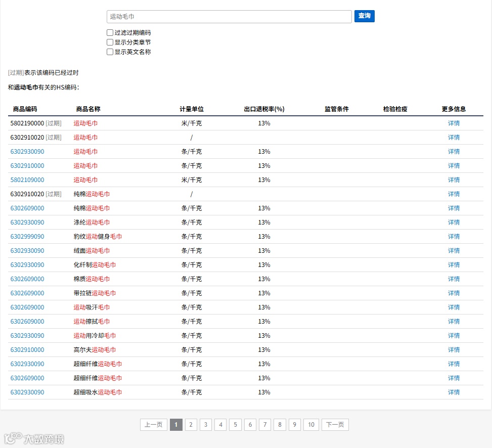
Task: Click the 检验检疫 column header
Action: (x=395, y=109)
